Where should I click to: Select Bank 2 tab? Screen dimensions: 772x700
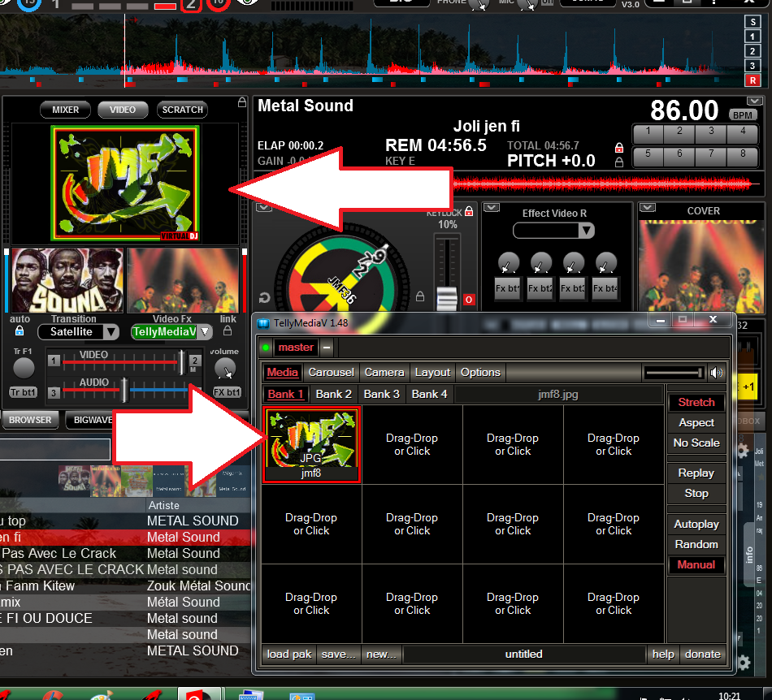click(x=333, y=395)
